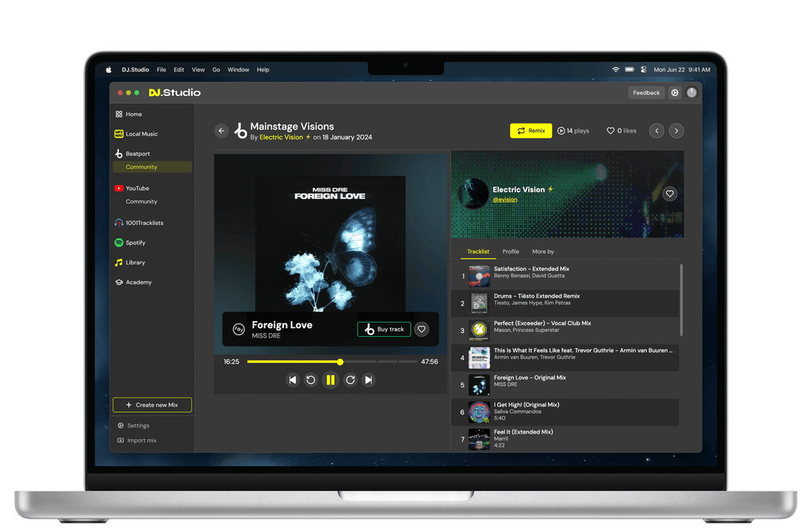Select track Feel It (Extended Mix)
Image resolution: width=812 pixels, height=528 pixels.
point(565,439)
